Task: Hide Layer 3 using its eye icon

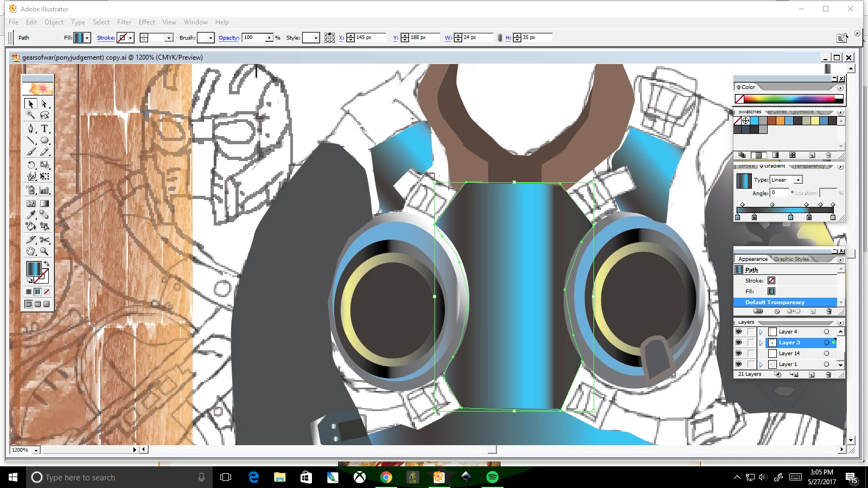Action: [x=738, y=343]
